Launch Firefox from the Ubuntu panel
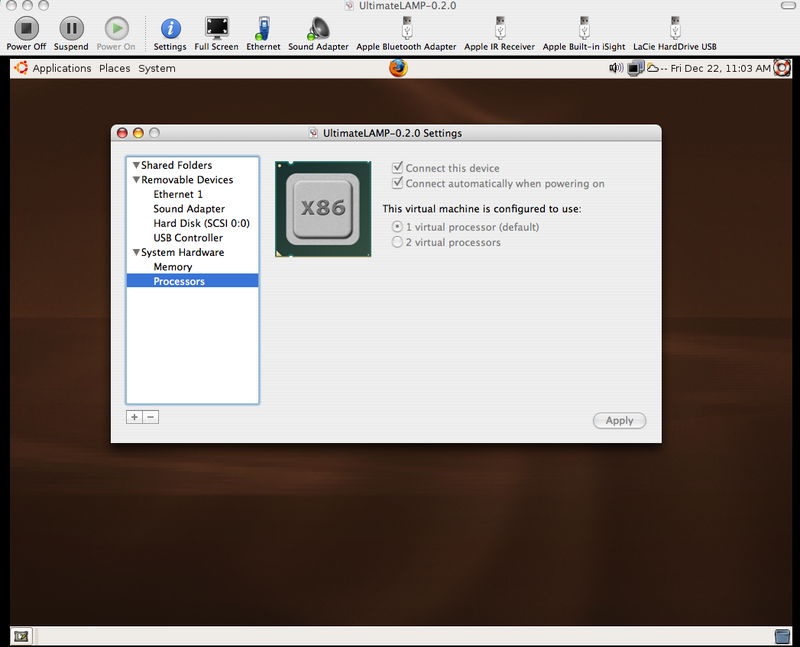 tap(398, 67)
